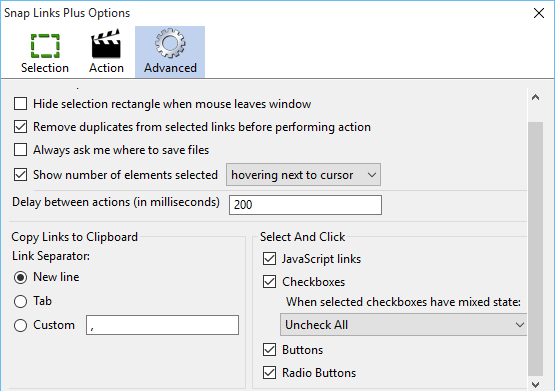555x391 pixels.
Task: Expand the Uncheck All dropdown
Action: coord(404,324)
